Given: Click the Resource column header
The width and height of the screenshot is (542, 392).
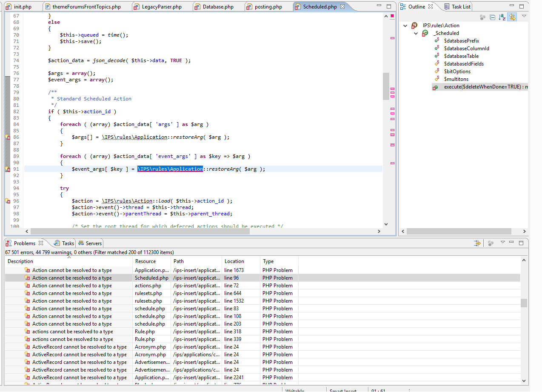Looking at the screenshot, I should coord(145,261).
